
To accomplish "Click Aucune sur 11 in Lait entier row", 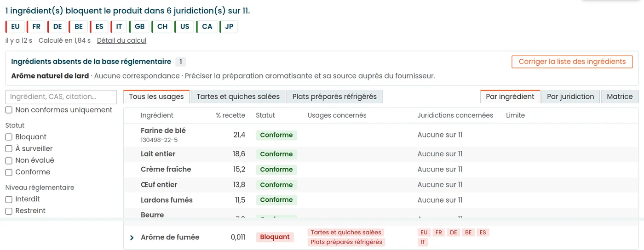I will [x=440, y=154].
